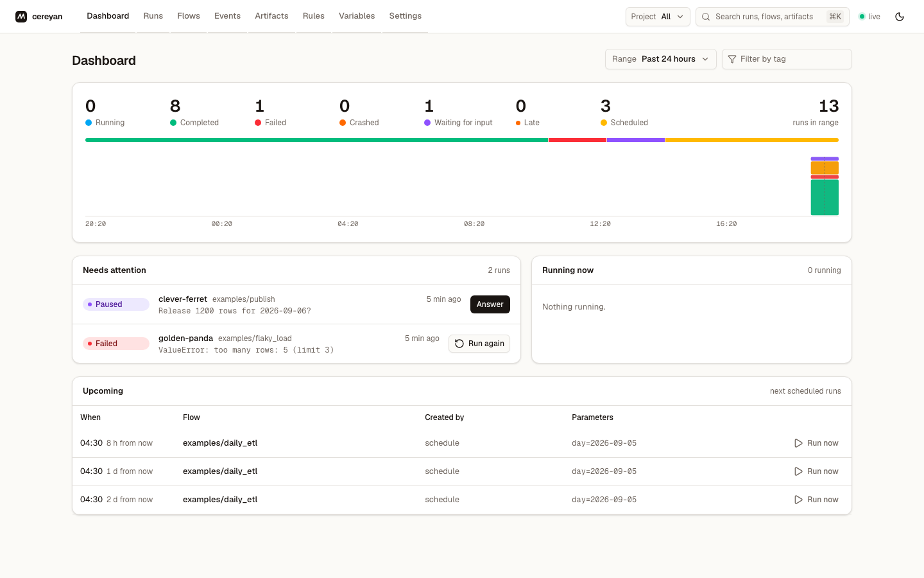The height and width of the screenshot is (578, 924).
Task: Click the orange block in the histogram bar
Action: (825, 168)
